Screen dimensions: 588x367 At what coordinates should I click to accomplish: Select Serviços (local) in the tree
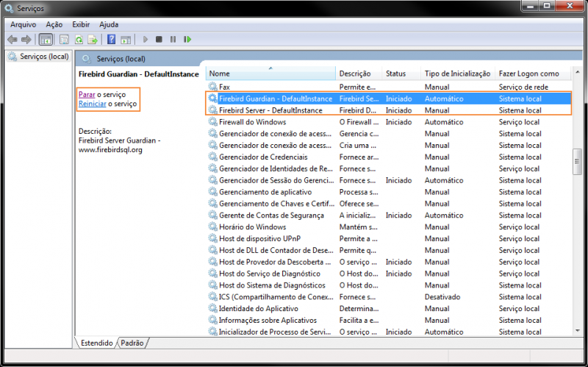tap(39, 57)
